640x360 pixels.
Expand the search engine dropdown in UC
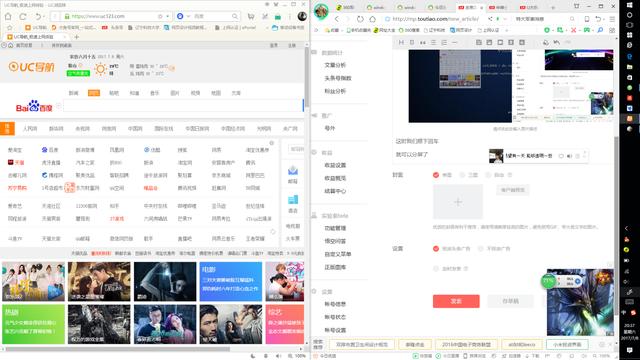click(x=189, y=16)
